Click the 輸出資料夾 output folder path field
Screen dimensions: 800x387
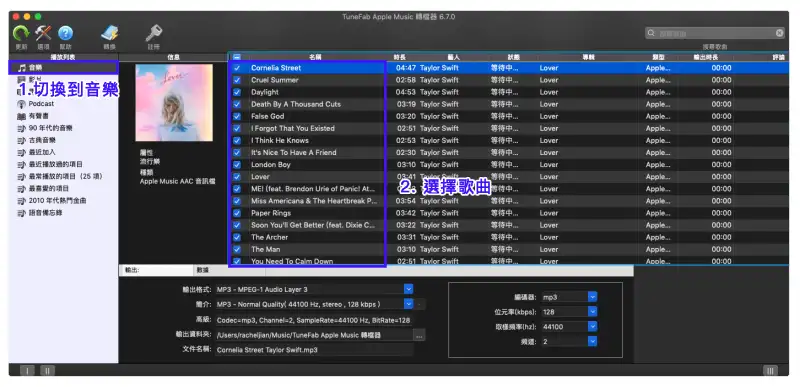(314, 336)
